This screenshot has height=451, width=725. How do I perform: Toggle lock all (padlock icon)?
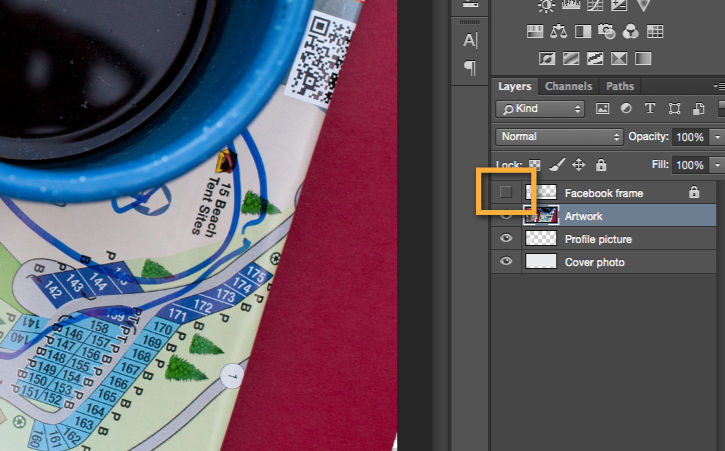coord(601,165)
